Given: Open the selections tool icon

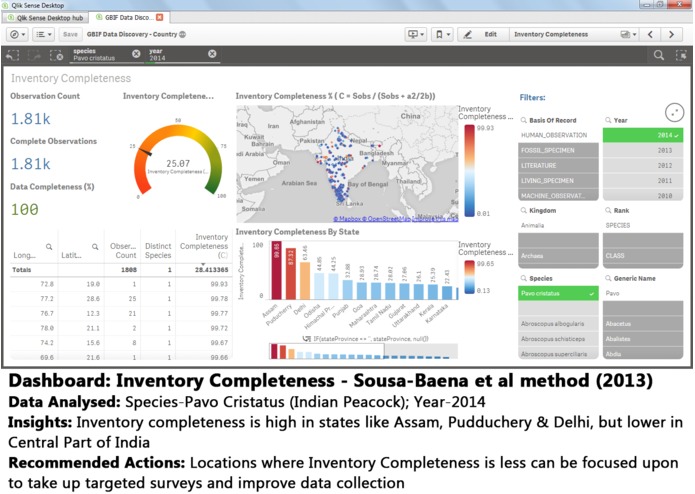Looking at the screenshot, I should pos(681,55).
